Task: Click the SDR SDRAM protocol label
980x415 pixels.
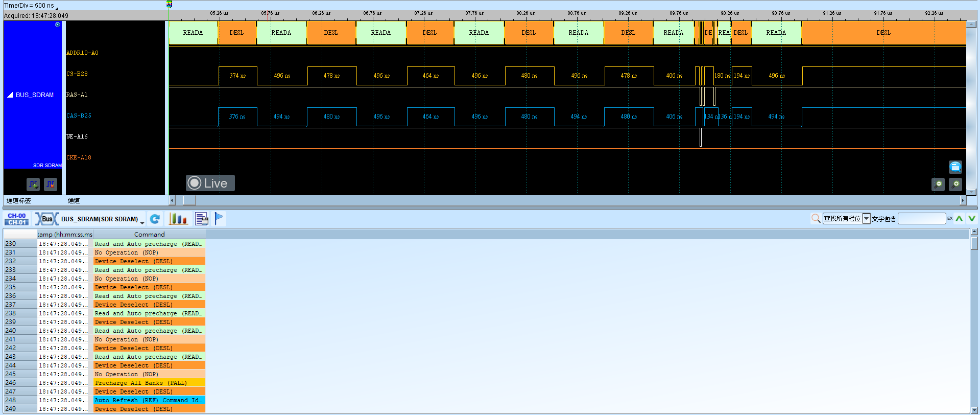Action: [47, 166]
